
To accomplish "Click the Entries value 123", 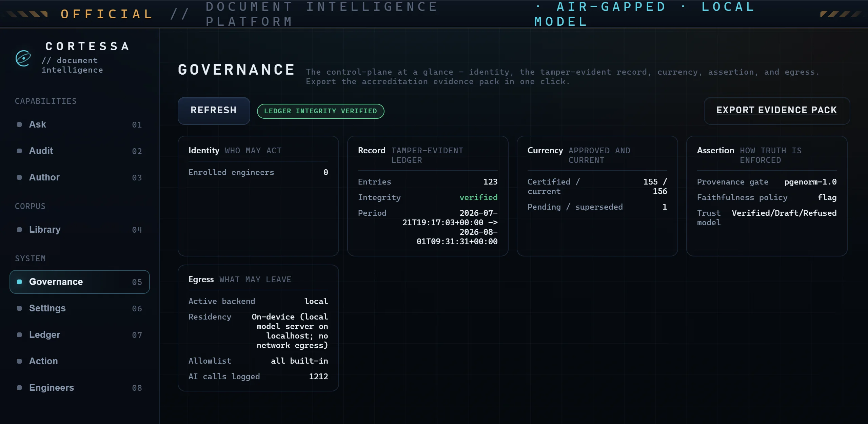I will 490,182.
